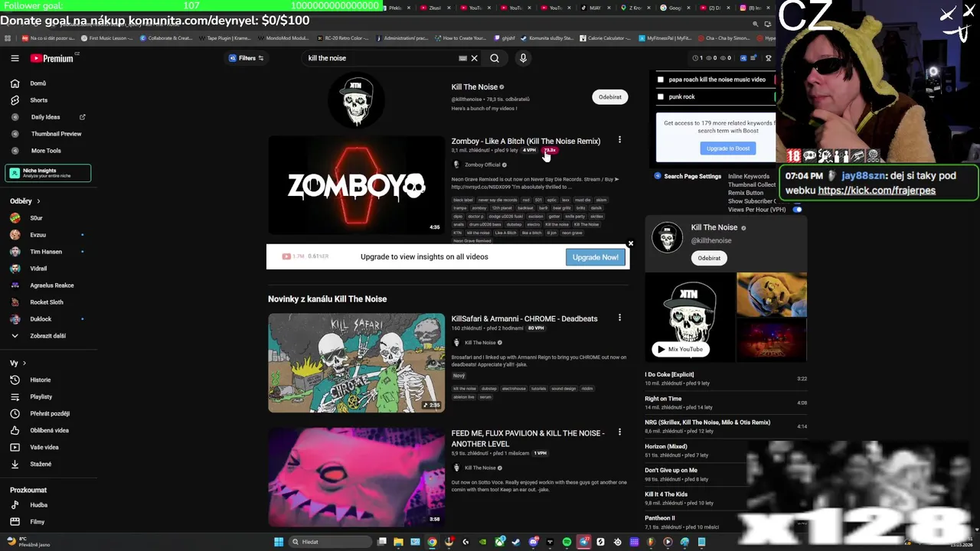Subscribe with the top Odebírat button
This screenshot has width=980, height=551.
[x=610, y=97]
